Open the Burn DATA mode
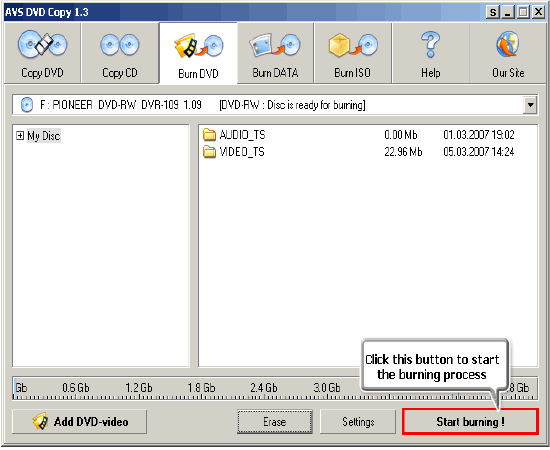 point(275,54)
